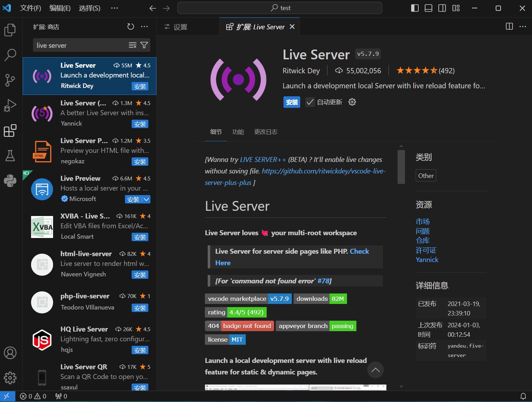Click the title bar command center search box
The height and width of the screenshot is (402, 532).
tap(280, 8)
